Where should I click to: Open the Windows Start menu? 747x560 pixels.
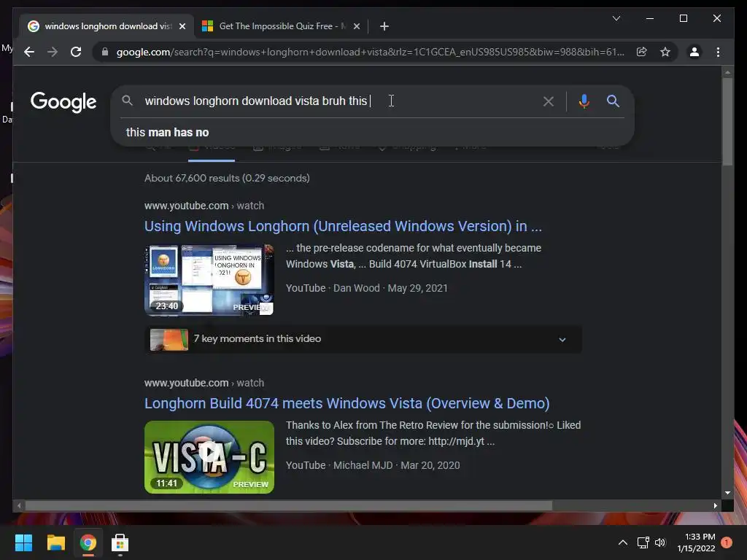[23, 542]
